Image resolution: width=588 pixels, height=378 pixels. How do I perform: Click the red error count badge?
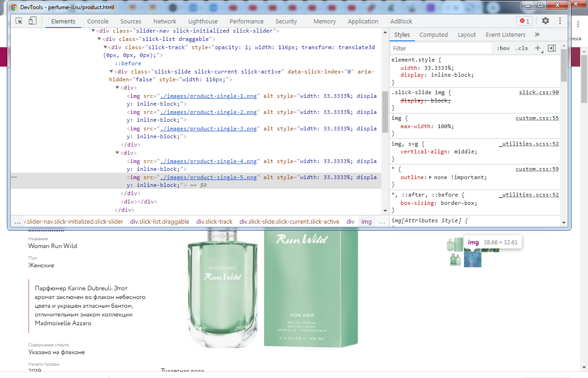pos(524,21)
